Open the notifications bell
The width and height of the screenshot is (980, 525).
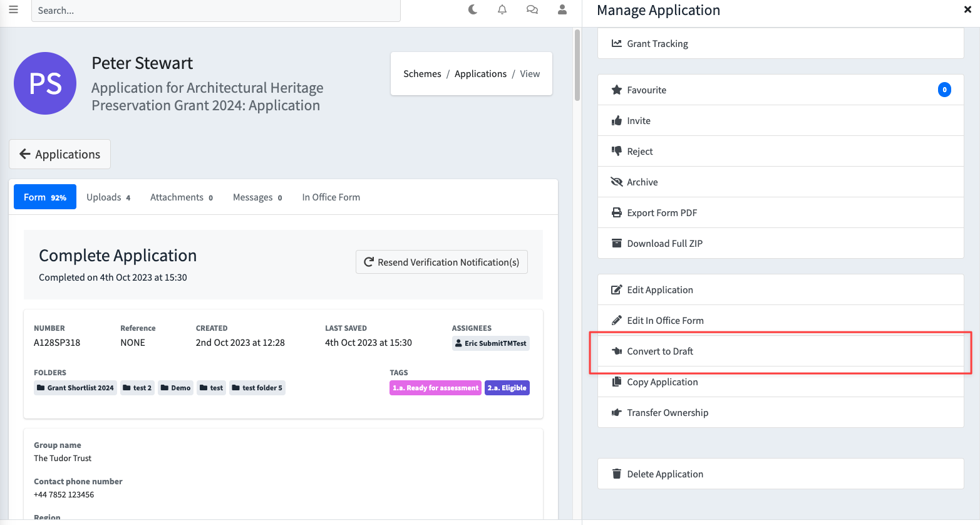(502, 10)
